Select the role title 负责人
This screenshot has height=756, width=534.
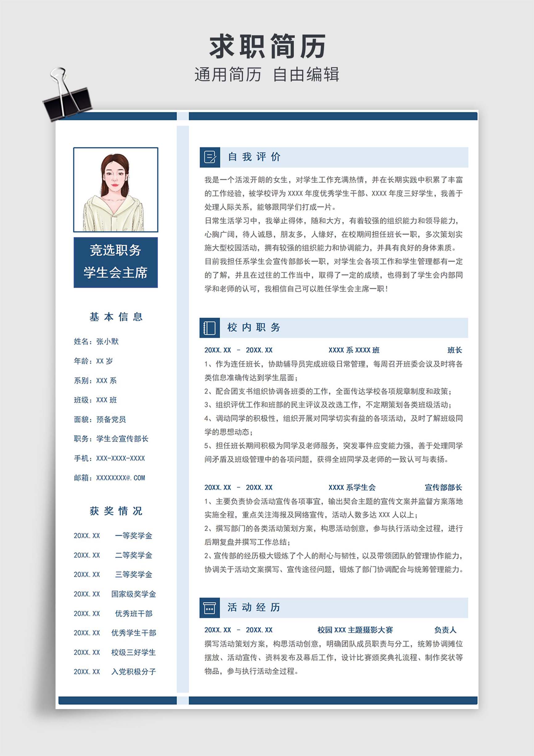pos(445,630)
